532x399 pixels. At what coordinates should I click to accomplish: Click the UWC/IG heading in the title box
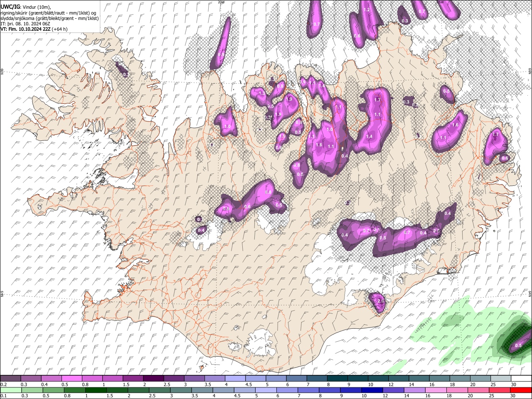coord(10,7)
